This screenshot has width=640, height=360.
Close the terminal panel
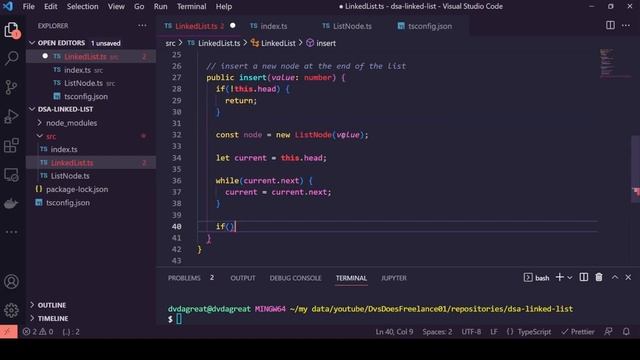point(628,278)
